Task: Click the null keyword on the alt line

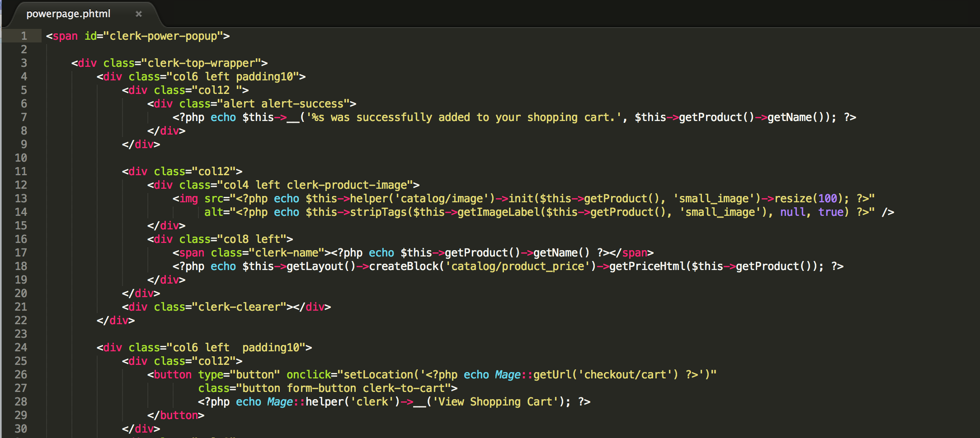Action: click(792, 212)
